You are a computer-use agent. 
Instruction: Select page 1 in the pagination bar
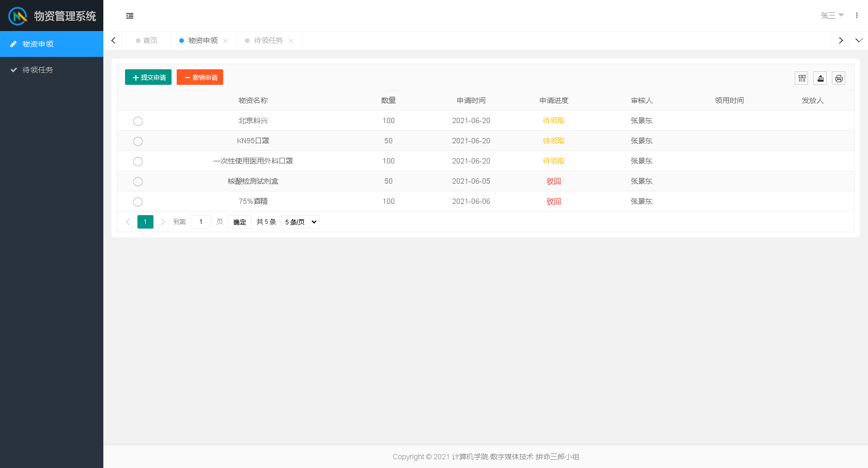pos(145,221)
